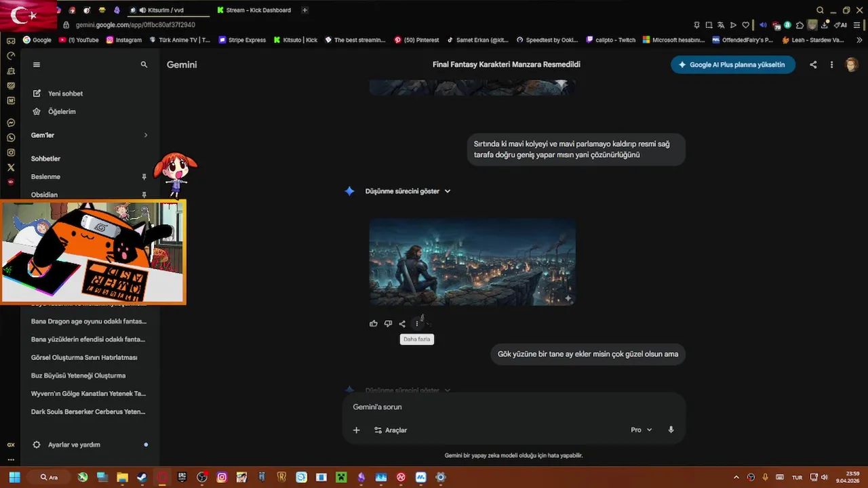Open Steam from the taskbar

point(142,477)
